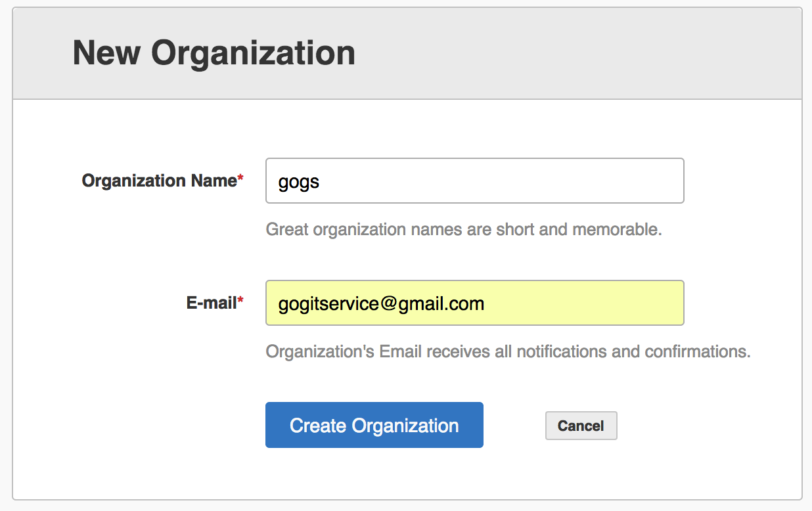This screenshot has width=812, height=511.
Task: Click the word Organization in the heading
Action: point(254,53)
